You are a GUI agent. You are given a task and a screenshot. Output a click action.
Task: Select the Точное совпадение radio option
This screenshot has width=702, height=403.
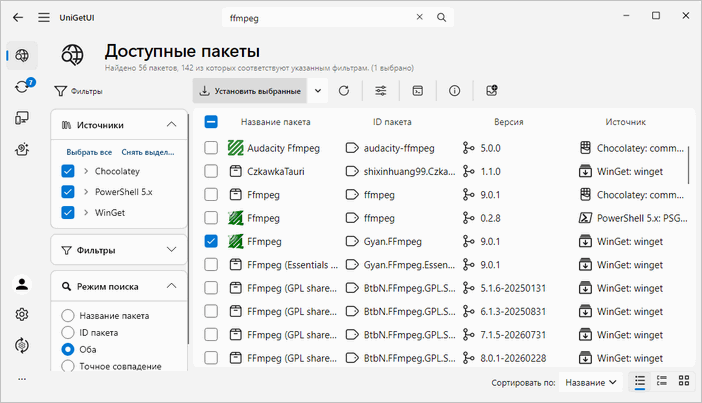click(x=68, y=366)
